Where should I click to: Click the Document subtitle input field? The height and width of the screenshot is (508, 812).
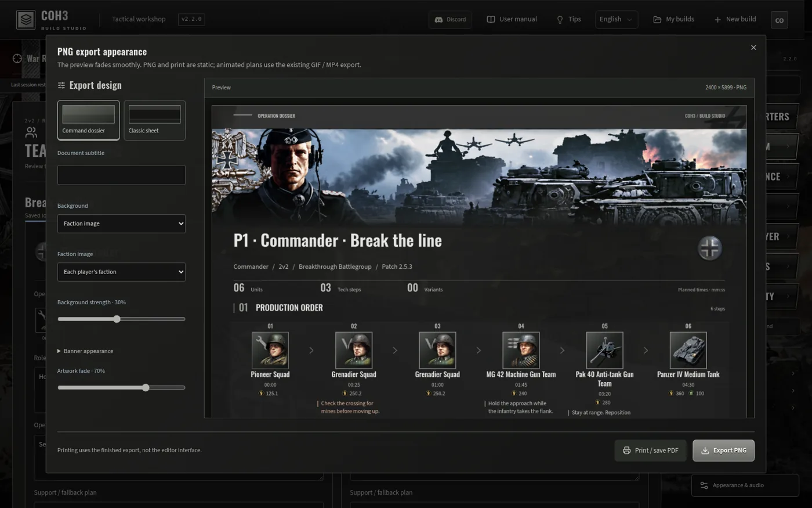coord(121,175)
